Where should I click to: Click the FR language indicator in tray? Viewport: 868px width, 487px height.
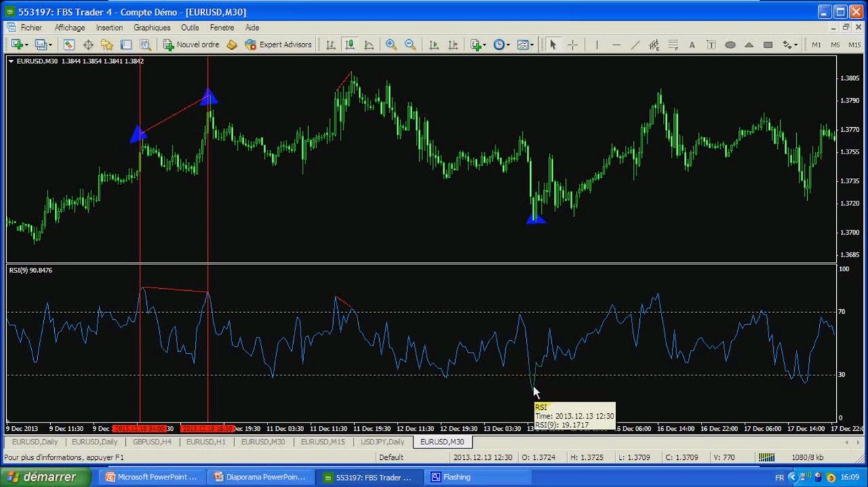pos(779,478)
